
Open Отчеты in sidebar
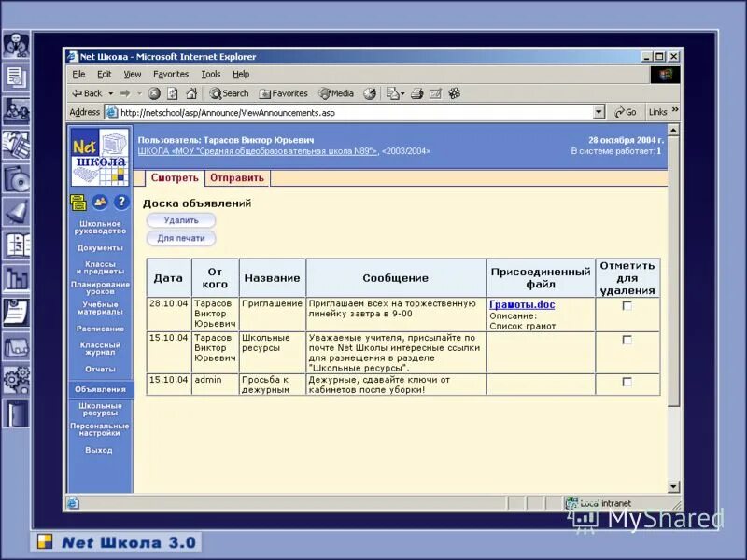(100, 369)
